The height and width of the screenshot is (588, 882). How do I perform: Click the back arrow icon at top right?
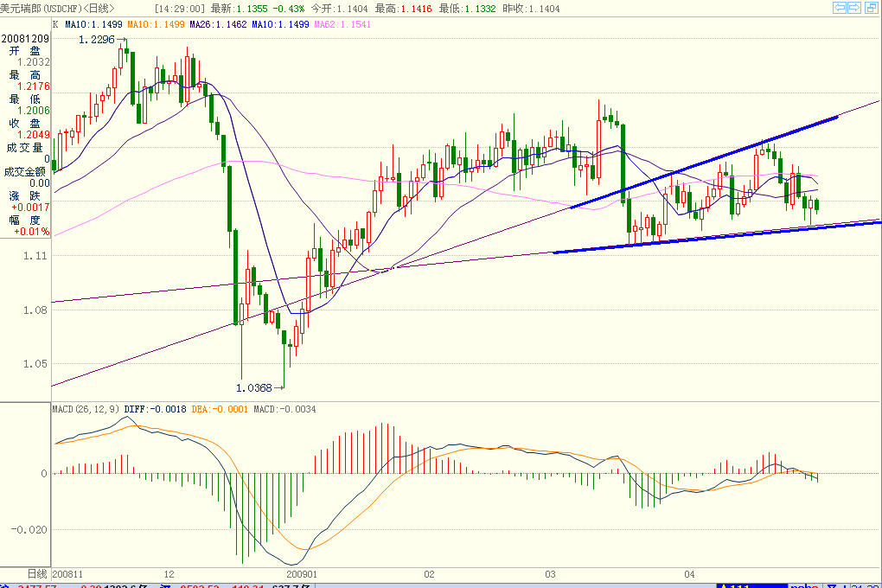click(x=840, y=7)
